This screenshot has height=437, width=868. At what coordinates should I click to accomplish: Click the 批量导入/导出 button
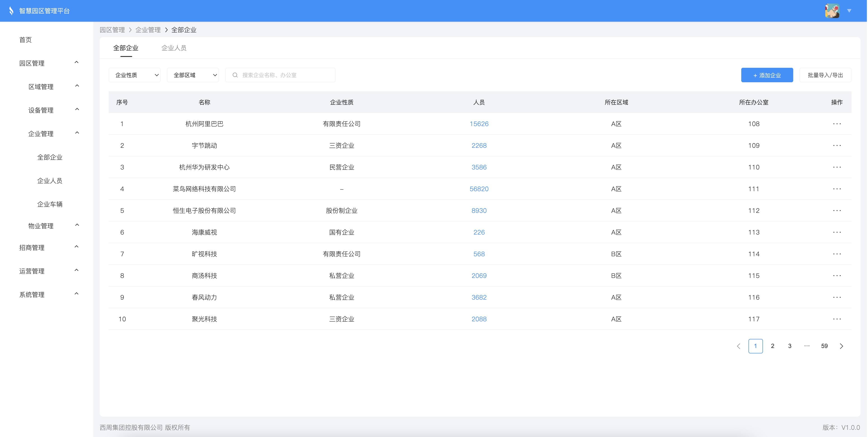(825, 75)
